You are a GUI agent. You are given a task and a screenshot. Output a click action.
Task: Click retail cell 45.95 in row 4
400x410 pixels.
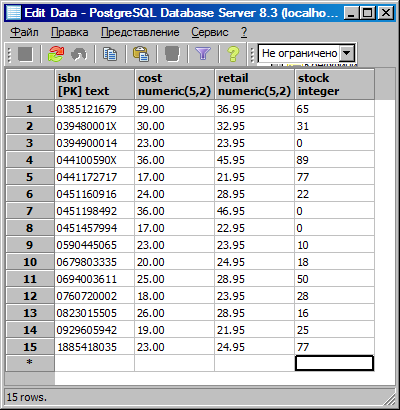click(x=254, y=160)
